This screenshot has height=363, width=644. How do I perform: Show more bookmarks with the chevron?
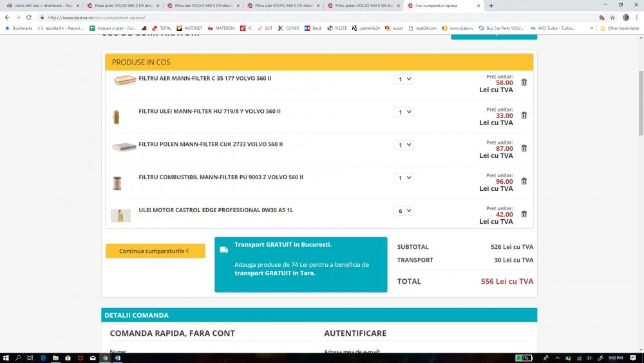click(x=591, y=28)
